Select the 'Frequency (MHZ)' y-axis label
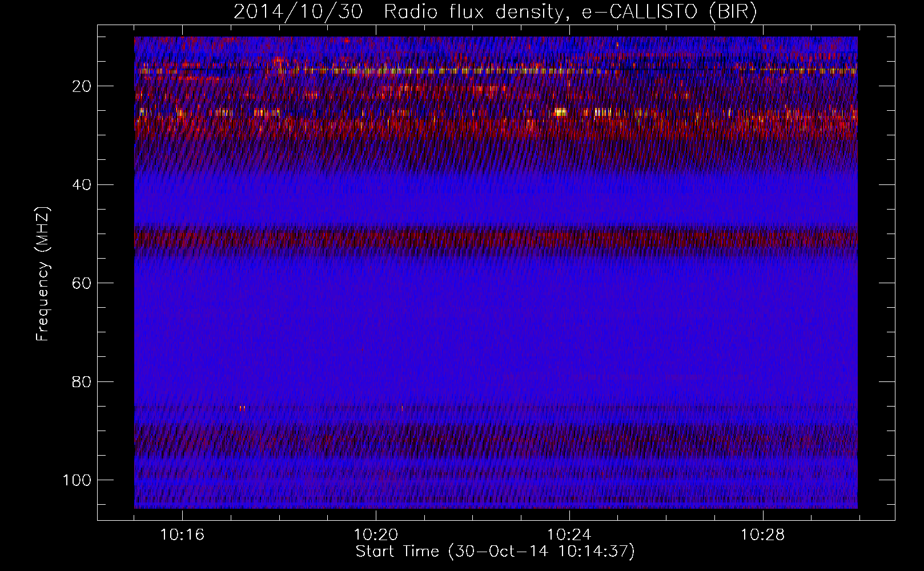Viewport: 924px width, 571px height. coord(43,274)
